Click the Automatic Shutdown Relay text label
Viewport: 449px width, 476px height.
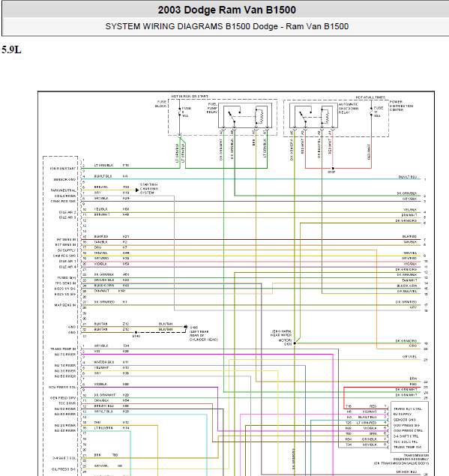tap(349, 109)
